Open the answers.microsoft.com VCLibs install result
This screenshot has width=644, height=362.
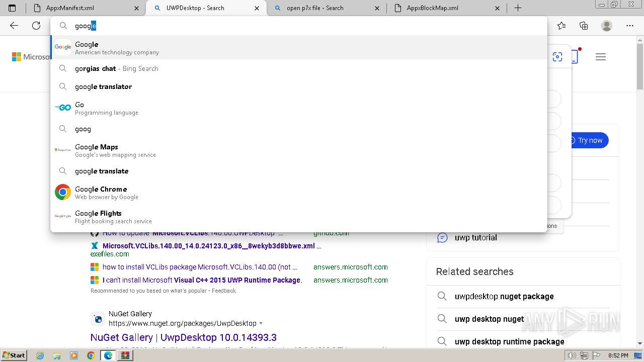(351, 267)
